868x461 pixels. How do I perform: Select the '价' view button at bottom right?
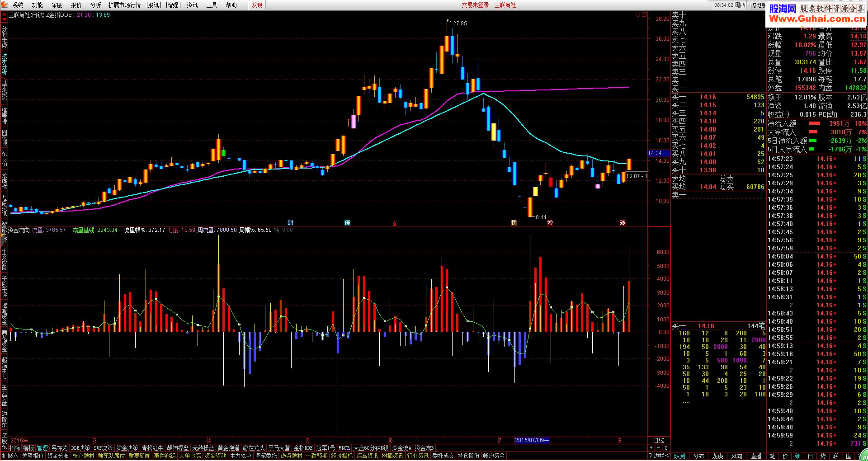(785, 456)
